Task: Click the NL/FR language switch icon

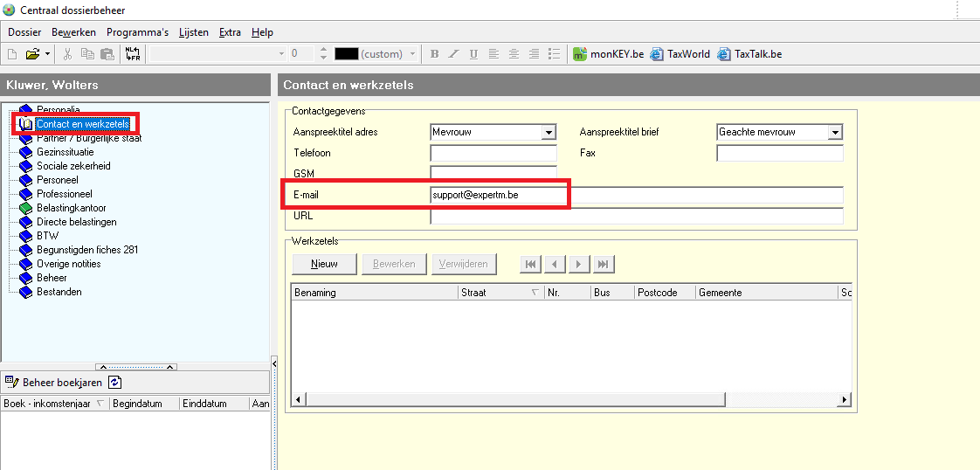Action: (x=133, y=54)
